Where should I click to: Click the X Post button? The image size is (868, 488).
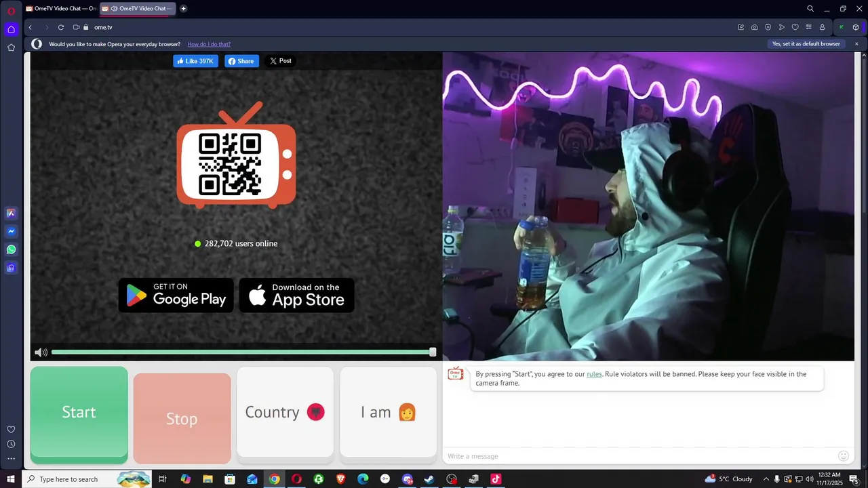pos(280,61)
